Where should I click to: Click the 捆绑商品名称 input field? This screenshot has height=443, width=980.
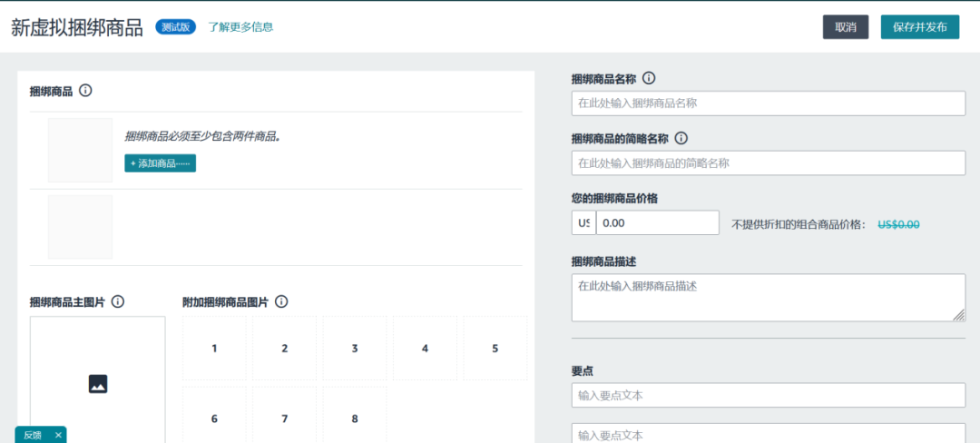[x=768, y=103]
